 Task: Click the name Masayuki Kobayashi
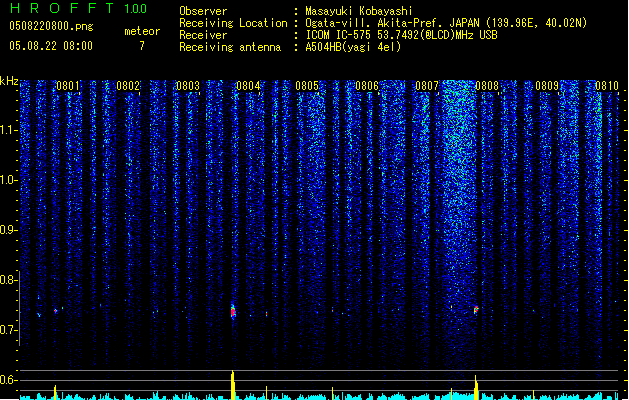tap(359, 11)
